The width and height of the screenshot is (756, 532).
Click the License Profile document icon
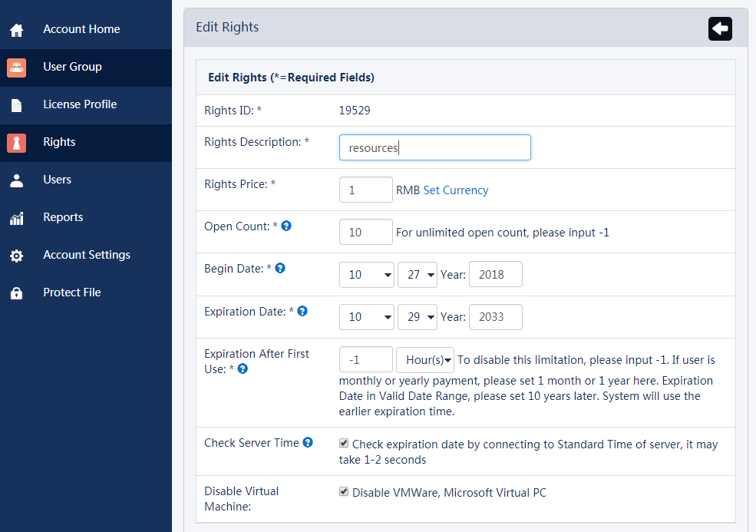click(17, 105)
